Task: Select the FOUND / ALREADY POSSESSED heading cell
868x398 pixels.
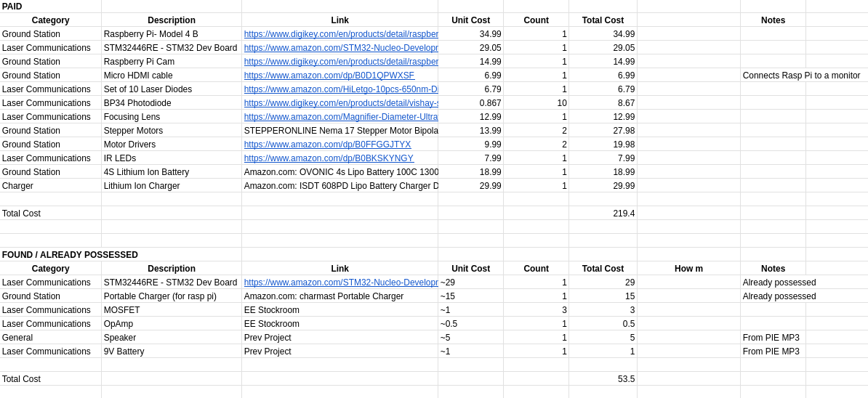Action: pos(70,255)
